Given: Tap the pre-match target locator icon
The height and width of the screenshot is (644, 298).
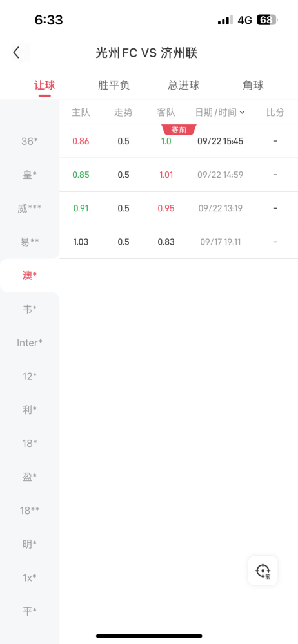Looking at the screenshot, I should tap(263, 571).
